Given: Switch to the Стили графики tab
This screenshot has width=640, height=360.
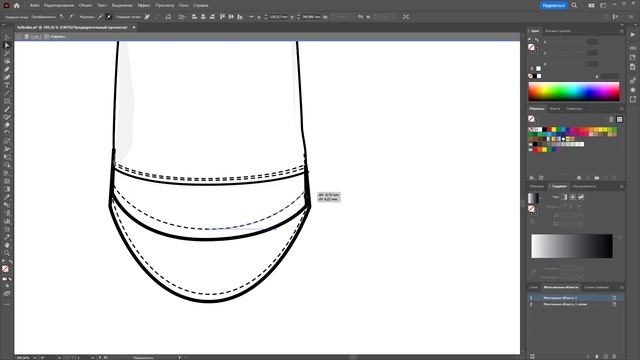Looking at the screenshot, I should click(x=596, y=287).
